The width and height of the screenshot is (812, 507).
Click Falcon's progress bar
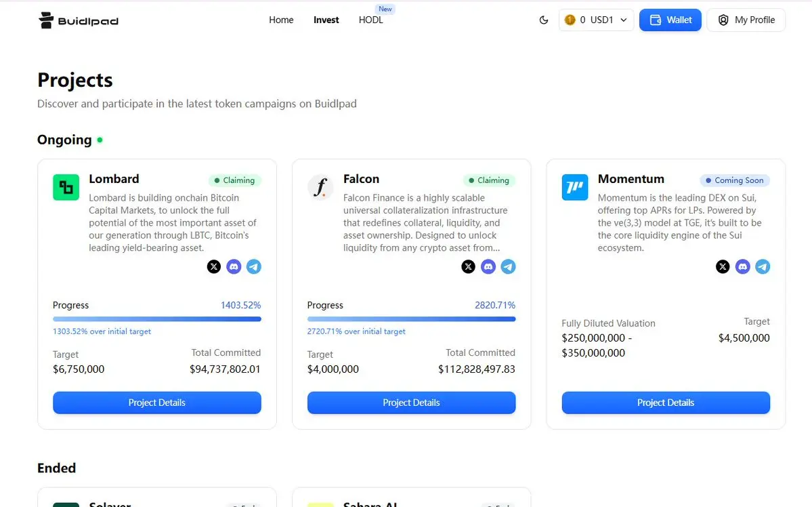coord(411,319)
